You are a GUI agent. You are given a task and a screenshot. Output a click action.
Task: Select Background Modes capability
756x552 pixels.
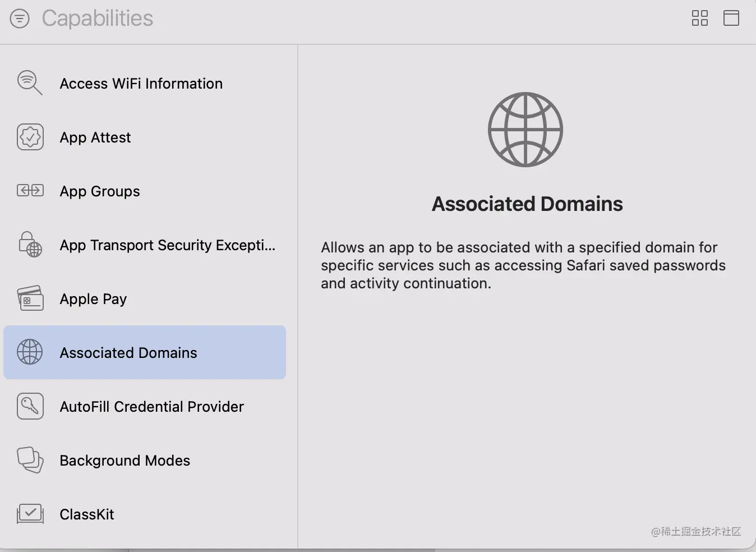(145, 460)
